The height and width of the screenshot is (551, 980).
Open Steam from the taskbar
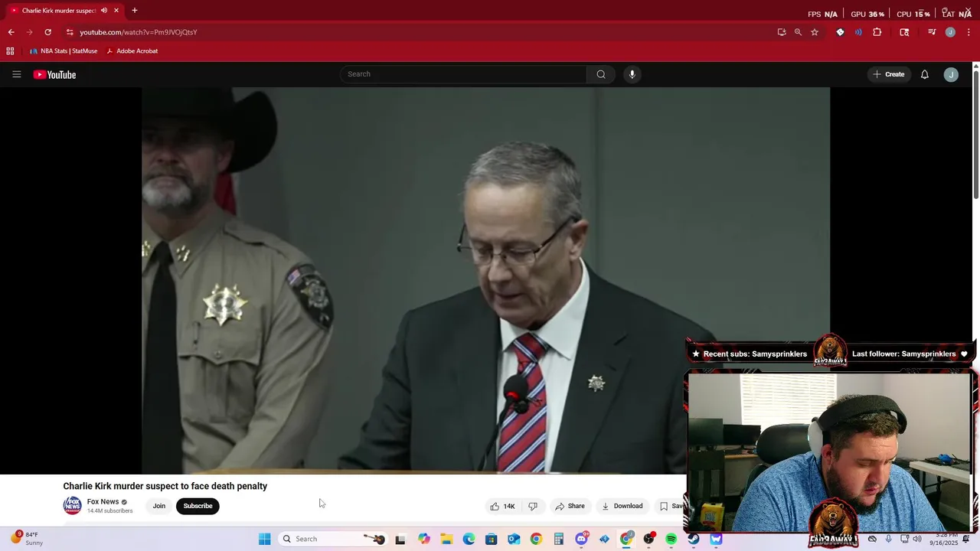coord(694,539)
